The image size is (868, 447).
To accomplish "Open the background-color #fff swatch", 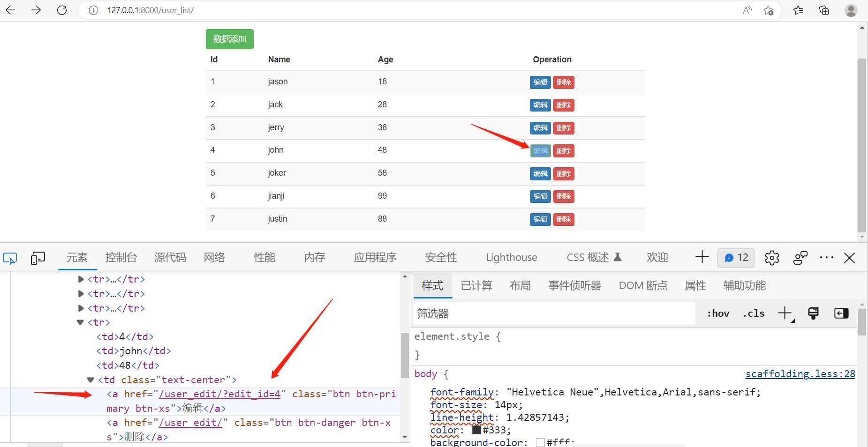I will point(540,442).
